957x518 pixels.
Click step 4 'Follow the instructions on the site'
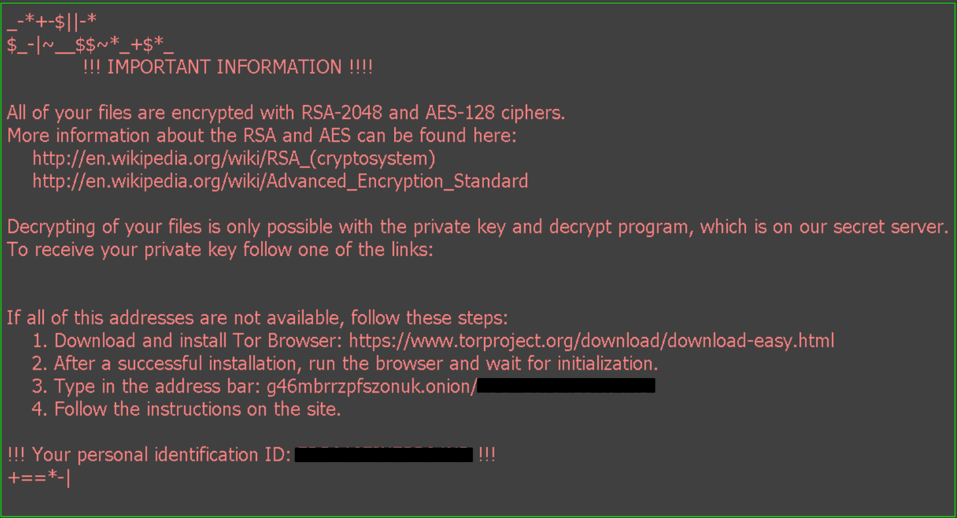click(x=197, y=409)
